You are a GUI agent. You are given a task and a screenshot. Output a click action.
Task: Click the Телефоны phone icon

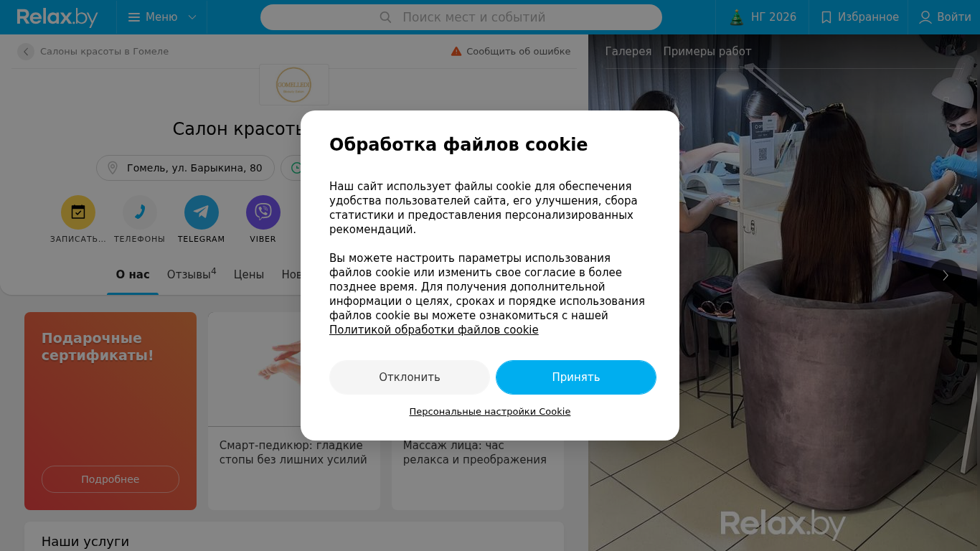140,212
